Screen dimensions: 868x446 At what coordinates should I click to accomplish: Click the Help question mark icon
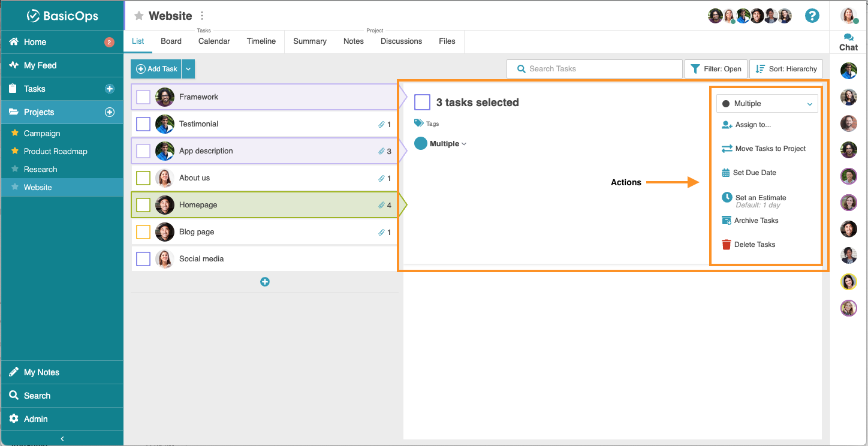pos(812,16)
